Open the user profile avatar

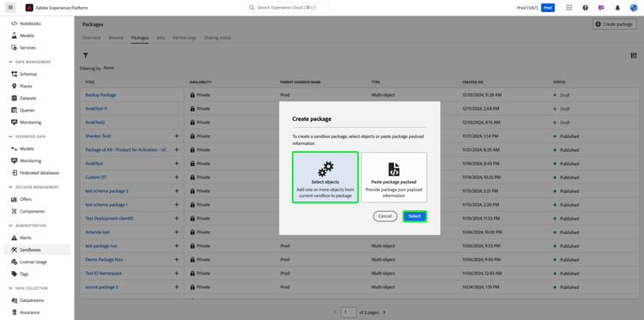pyautogui.click(x=634, y=8)
